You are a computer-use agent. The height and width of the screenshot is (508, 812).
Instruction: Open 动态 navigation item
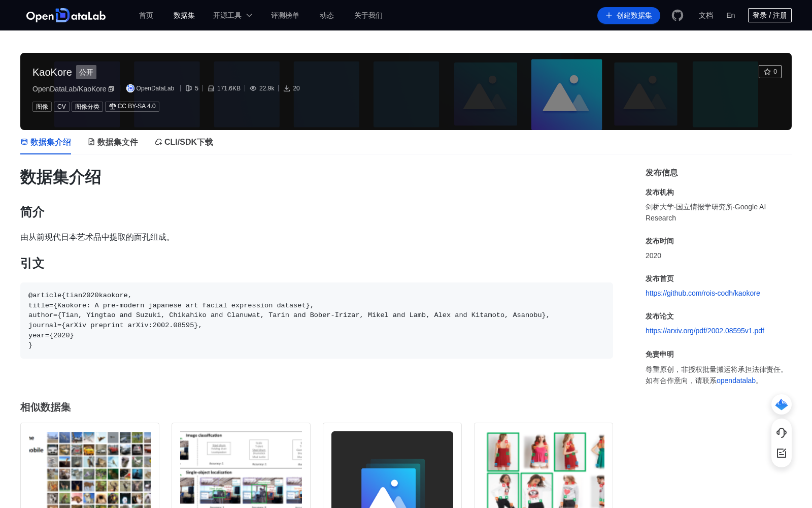click(x=327, y=15)
